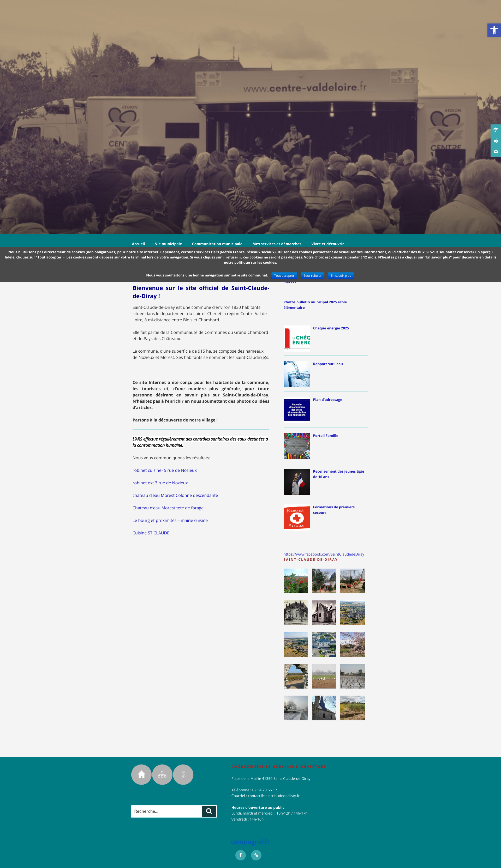Open the map pin side icon
Viewport: 501px width, 868px height.
[496, 141]
